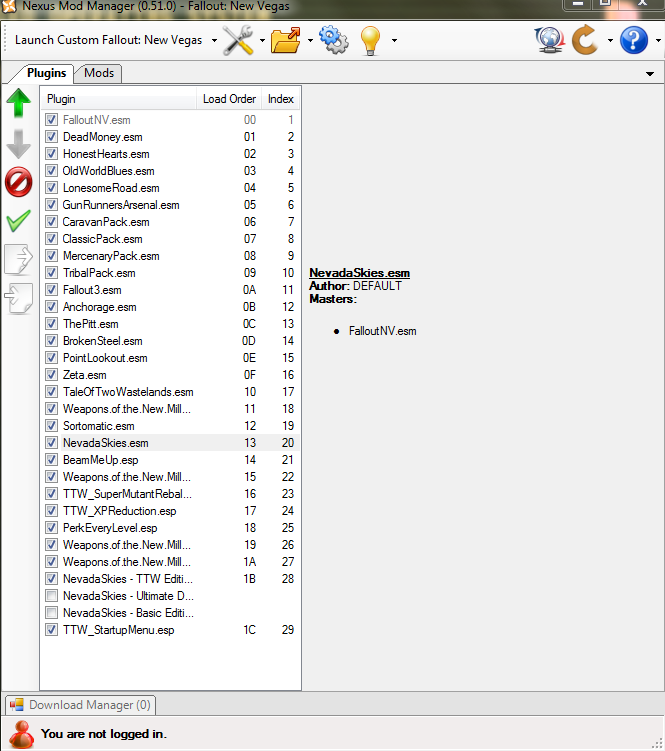Select the MercenaryPack.esm plugin row
Image resolution: width=665 pixels, height=751 pixels.
(170, 256)
